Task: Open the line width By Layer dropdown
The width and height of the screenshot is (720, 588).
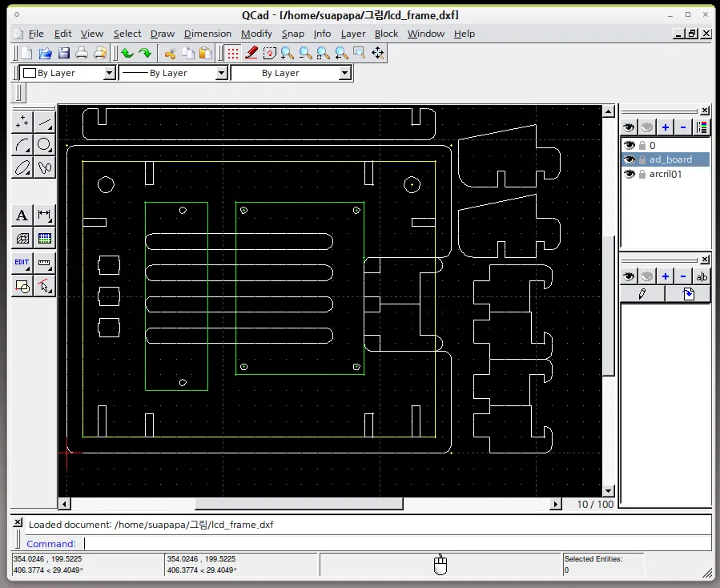Action: 174,73
